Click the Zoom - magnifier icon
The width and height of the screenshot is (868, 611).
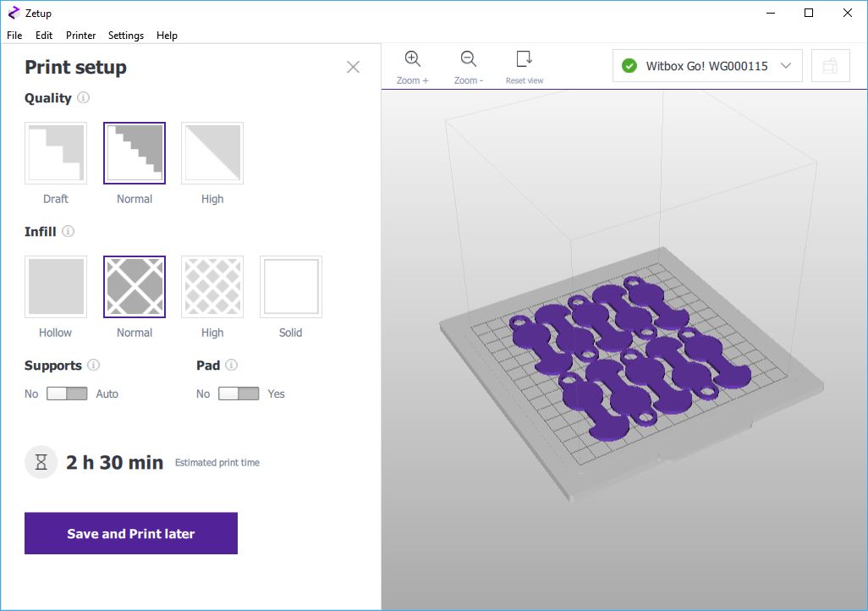[468, 59]
